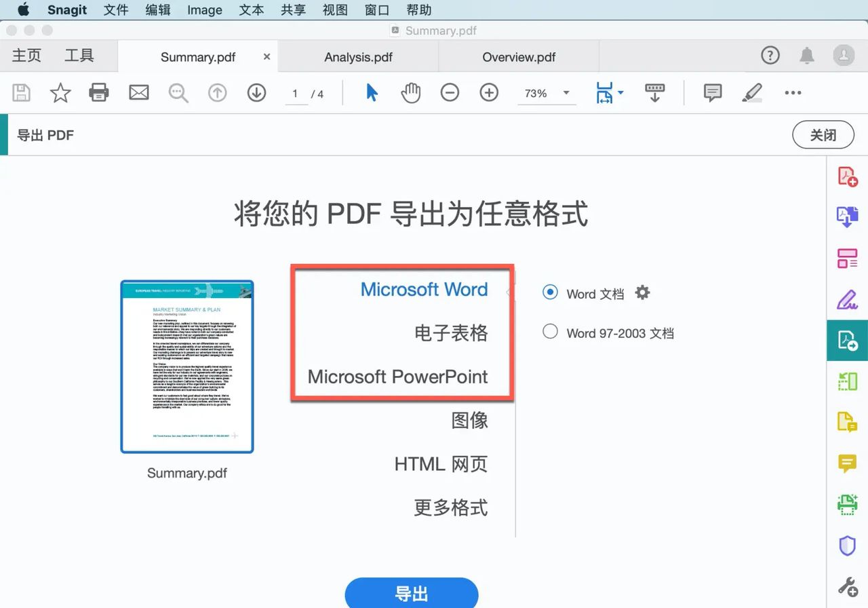The height and width of the screenshot is (608, 868).
Task: Zoom out with the minus icon
Action: pyautogui.click(x=450, y=93)
